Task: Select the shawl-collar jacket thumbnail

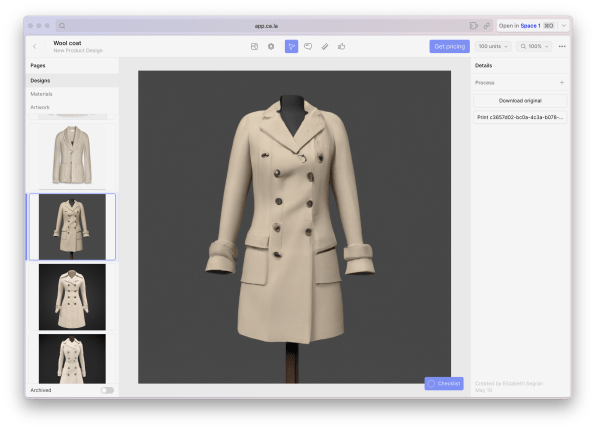Action: point(72,156)
